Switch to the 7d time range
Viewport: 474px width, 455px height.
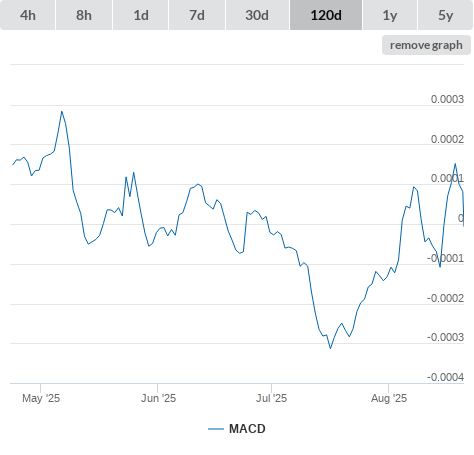197,15
